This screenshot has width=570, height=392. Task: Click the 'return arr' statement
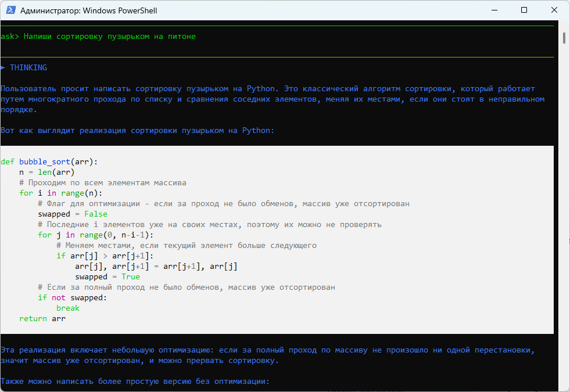pyautogui.click(x=42, y=319)
